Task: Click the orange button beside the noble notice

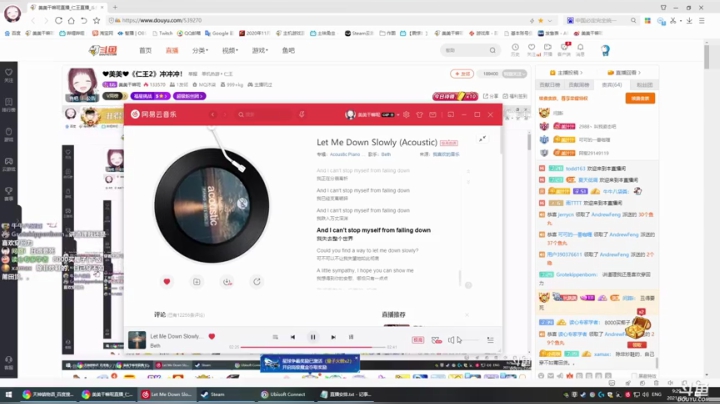Action: coord(640,98)
